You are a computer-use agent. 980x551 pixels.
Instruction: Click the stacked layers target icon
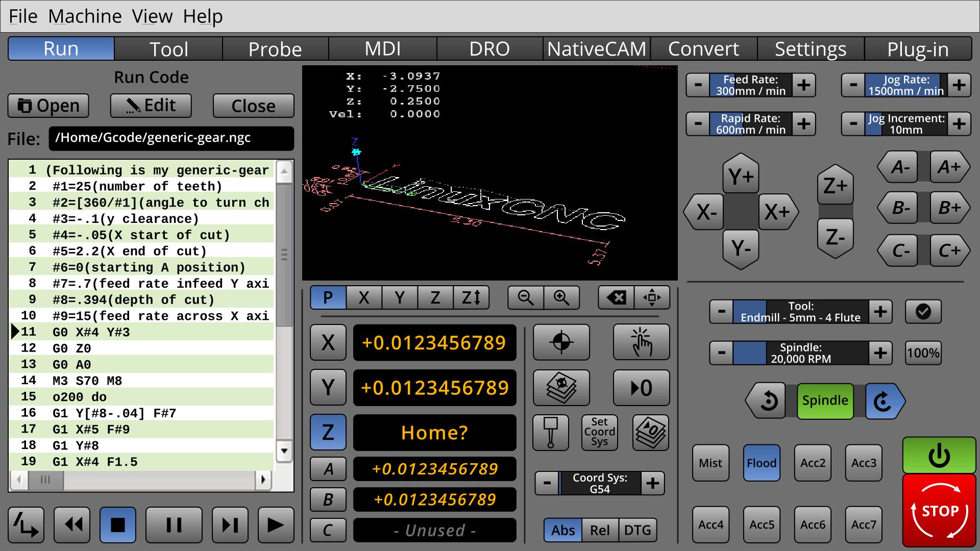561,388
